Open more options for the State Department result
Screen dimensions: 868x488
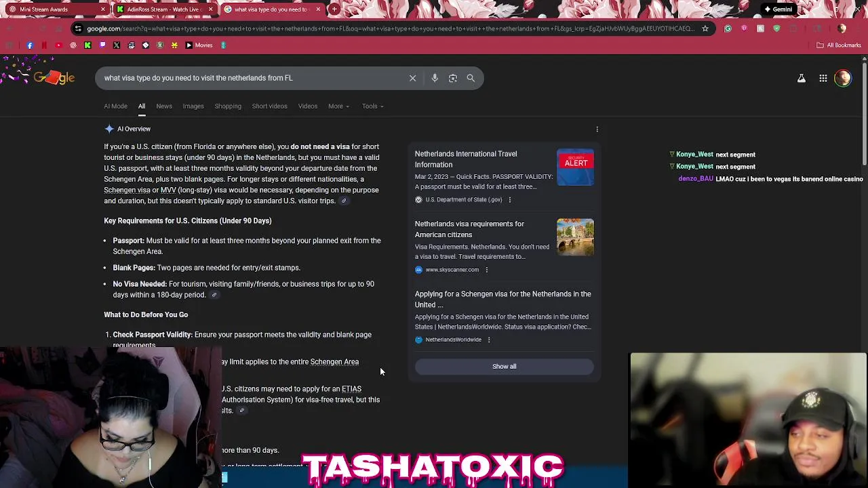[510, 200]
